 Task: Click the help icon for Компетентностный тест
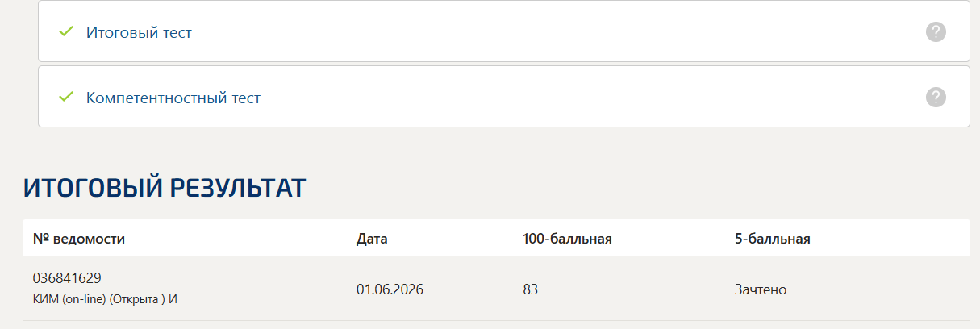click(936, 98)
